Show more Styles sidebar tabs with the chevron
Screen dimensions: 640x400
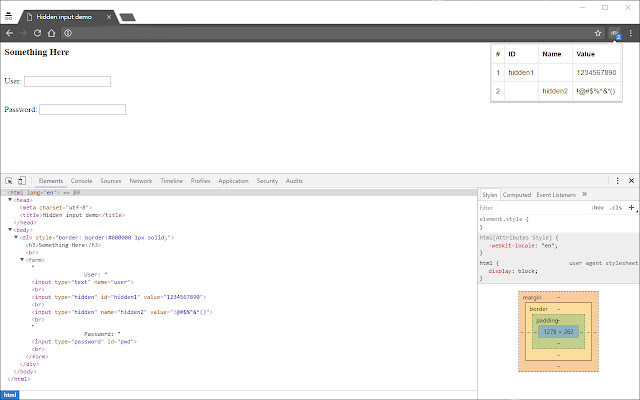(x=584, y=194)
